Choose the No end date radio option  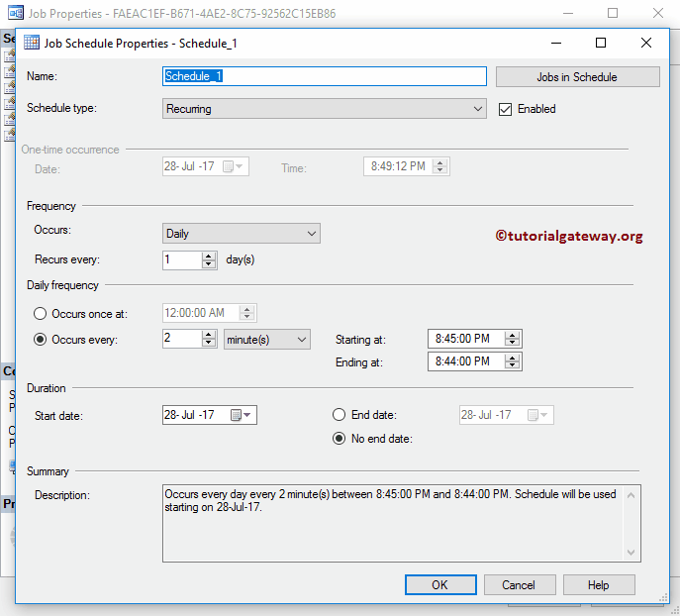click(x=340, y=439)
